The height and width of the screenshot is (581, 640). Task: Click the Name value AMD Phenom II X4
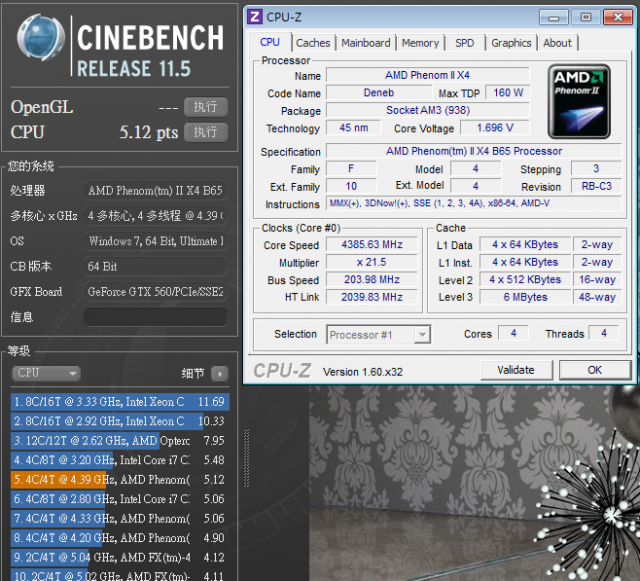tap(428, 75)
